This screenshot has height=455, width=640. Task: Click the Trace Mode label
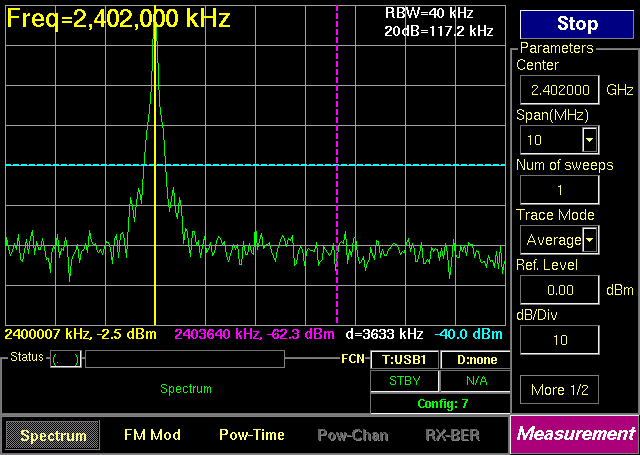555,215
